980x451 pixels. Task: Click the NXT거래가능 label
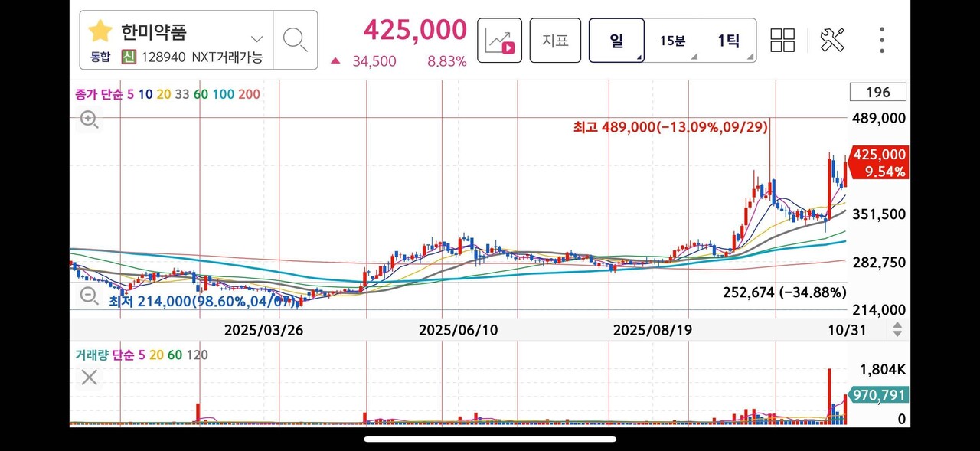[x=227, y=57]
